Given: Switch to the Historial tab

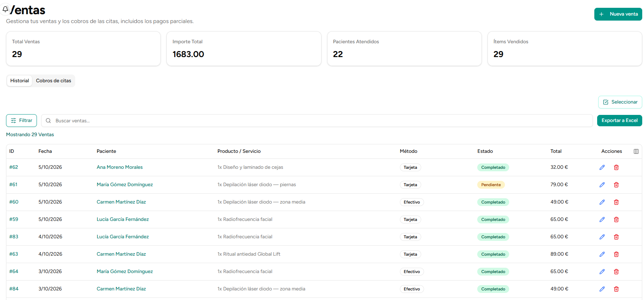Looking at the screenshot, I should 20,81.
